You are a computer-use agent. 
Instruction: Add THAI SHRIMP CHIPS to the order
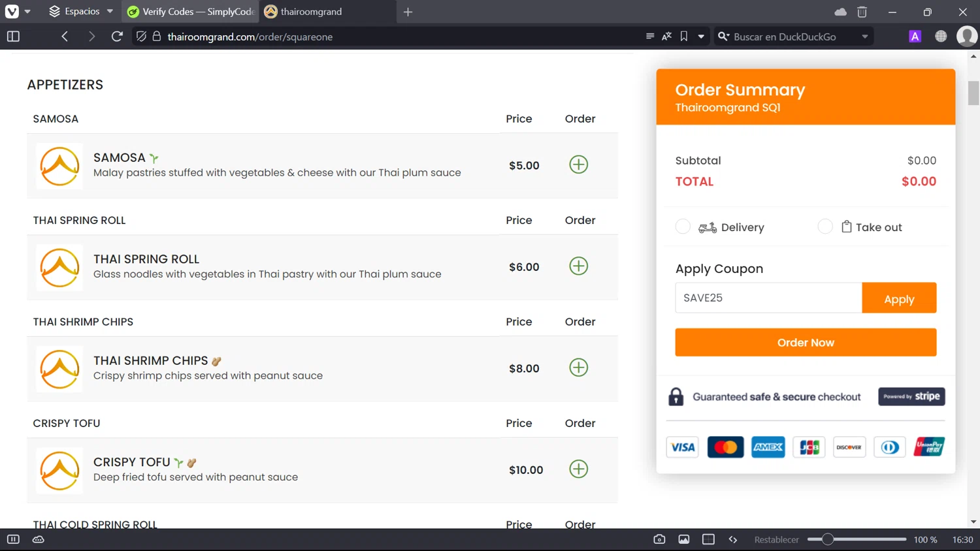579,368
